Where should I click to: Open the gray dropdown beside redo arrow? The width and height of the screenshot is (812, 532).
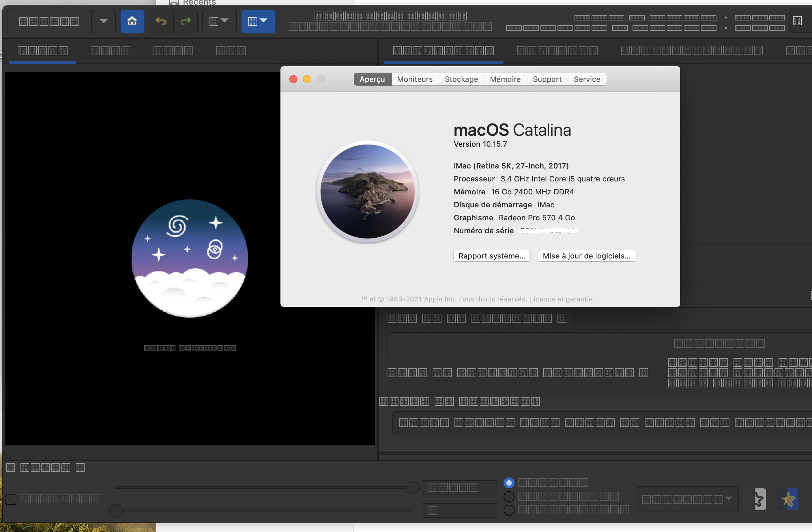click(219, 21)
